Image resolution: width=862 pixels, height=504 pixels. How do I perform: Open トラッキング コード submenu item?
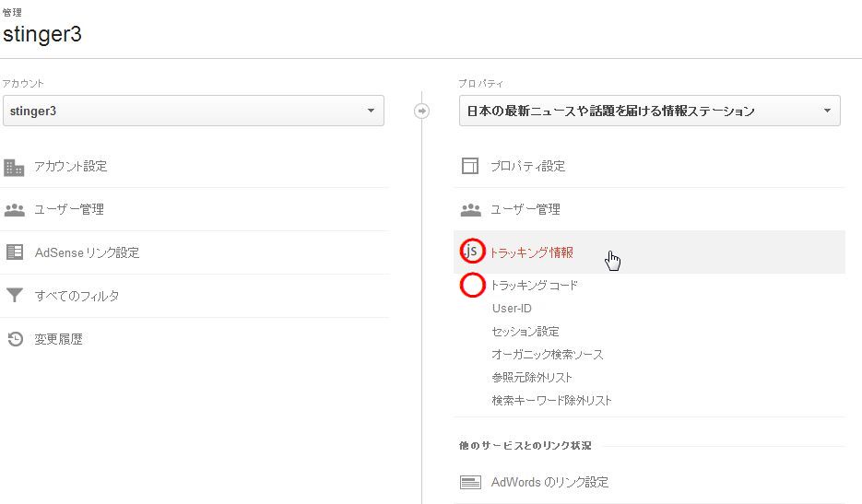534,286
